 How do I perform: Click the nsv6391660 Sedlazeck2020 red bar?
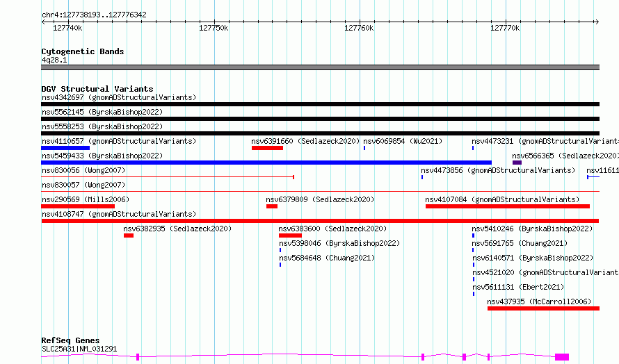(267, 148)
